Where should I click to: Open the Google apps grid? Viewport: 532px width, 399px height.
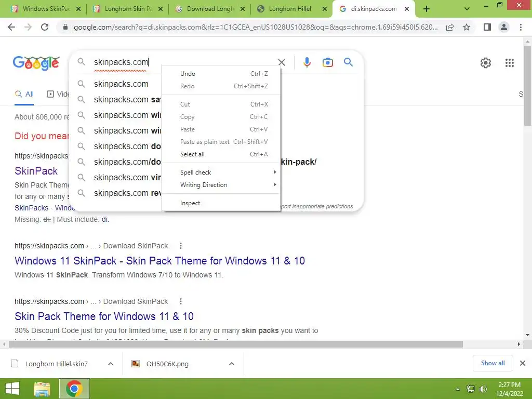[510, 63]
